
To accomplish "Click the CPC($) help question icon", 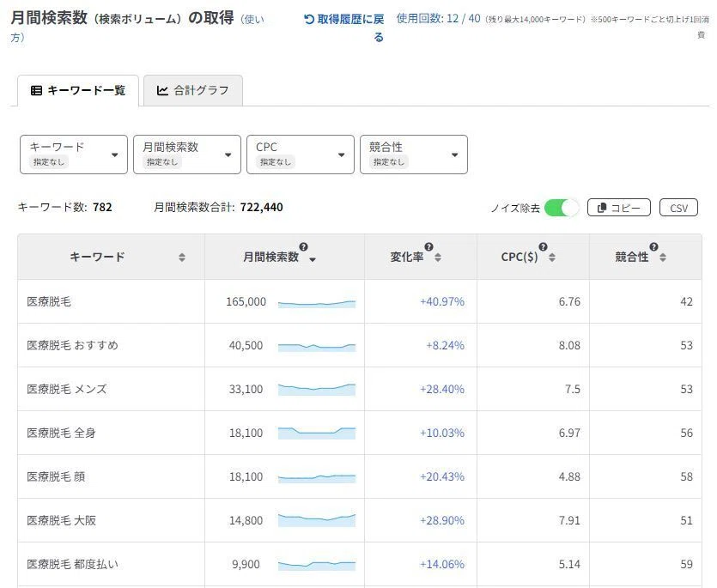I will click(543, 247).
